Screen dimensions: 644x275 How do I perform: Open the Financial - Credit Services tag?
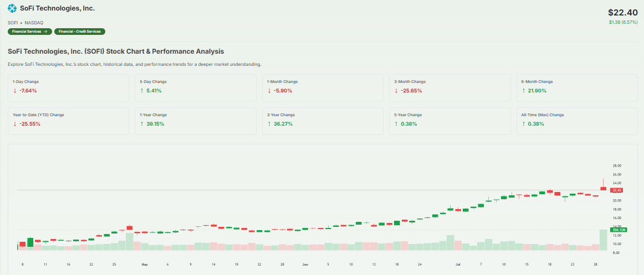coord(80,32)
